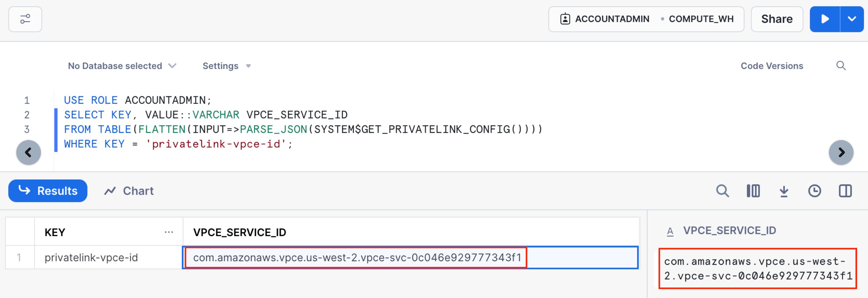Expand the Settings dropdown
Screen dimensions: 868x298
pos(227,66)
